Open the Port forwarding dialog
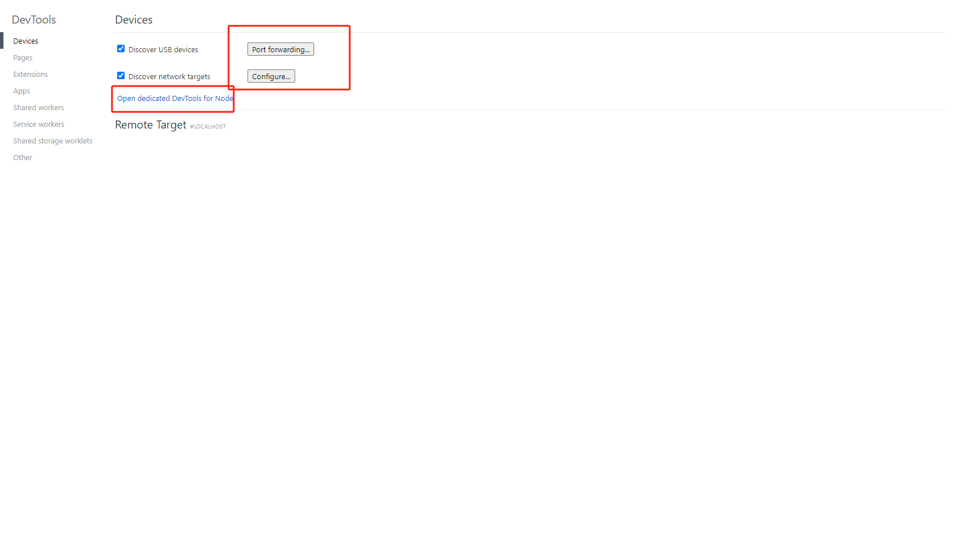 281,49
